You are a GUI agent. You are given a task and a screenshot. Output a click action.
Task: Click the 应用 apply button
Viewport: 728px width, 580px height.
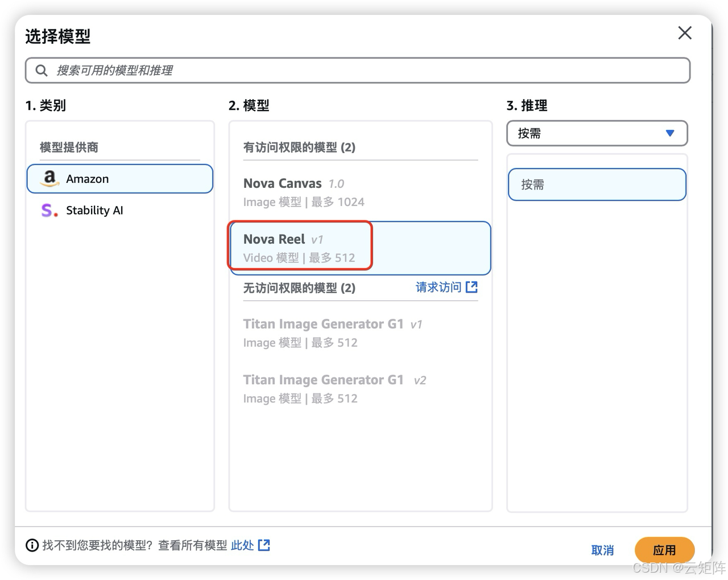(x=664, y=550)
